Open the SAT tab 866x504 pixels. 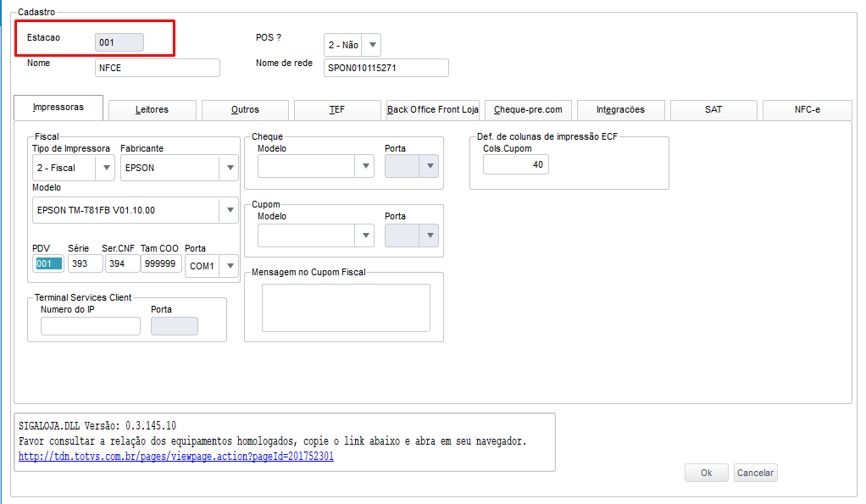713,110
